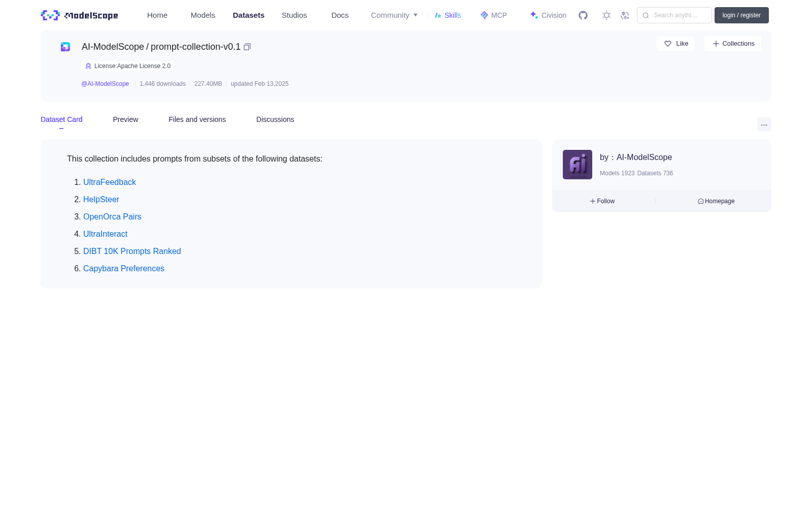Open the Civision page
The height and width of the screenshot is (508, 812).
(548, 15)
